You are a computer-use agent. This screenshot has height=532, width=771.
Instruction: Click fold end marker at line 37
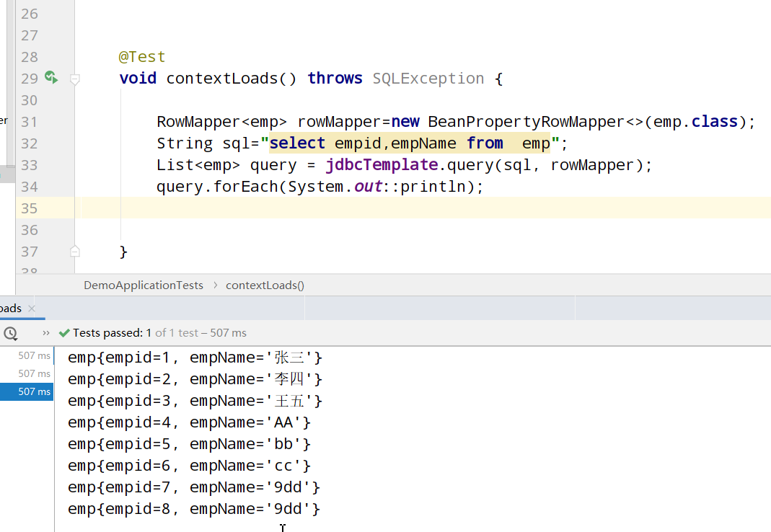pos(75,252)
